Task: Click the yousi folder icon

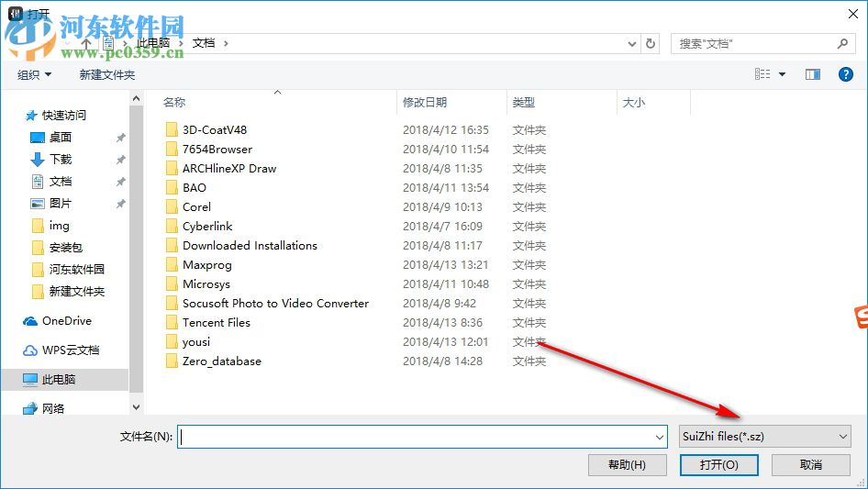Action: pos(172,341)
